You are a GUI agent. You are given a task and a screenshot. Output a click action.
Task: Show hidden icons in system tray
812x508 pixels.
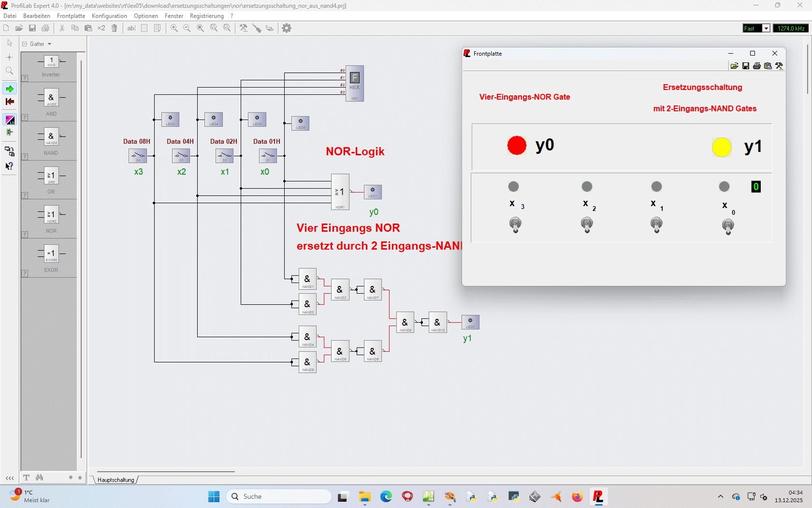click(x=721, y=496)
